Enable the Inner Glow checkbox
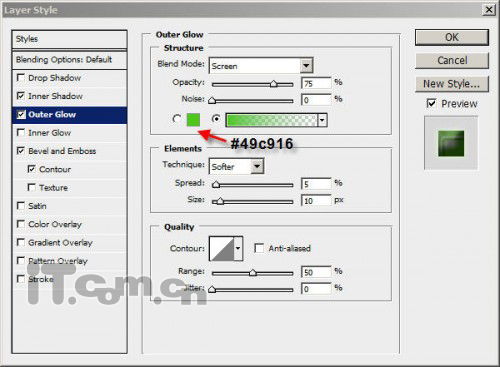Image resolution: width=500 pixels, height=367 pixels. coord(21,133)
